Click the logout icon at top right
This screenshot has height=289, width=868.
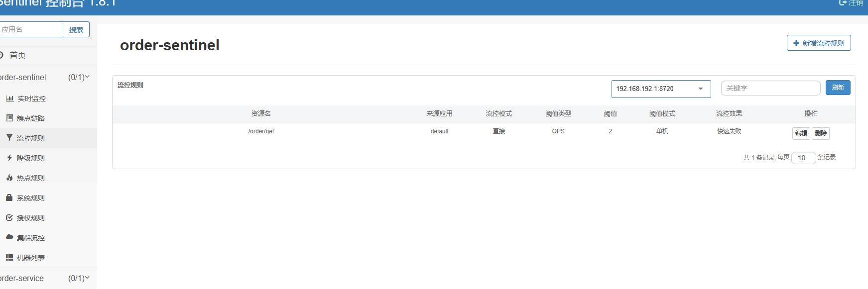843,2
